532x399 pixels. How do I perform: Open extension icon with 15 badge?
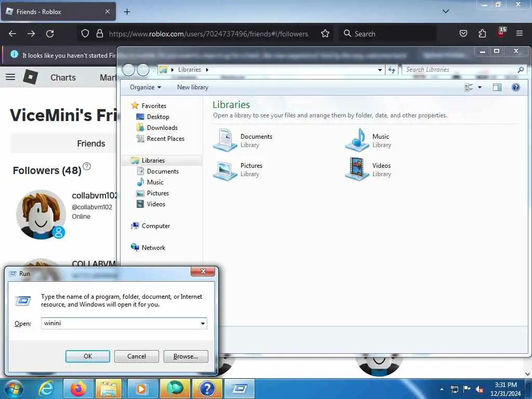pyautogui.click(x=501, y=33)
